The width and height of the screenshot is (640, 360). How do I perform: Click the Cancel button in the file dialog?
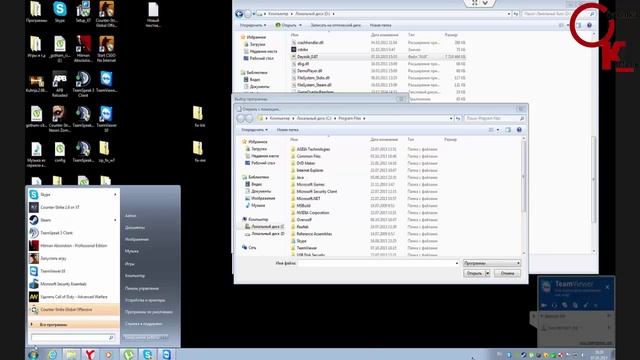click(507, 273)
